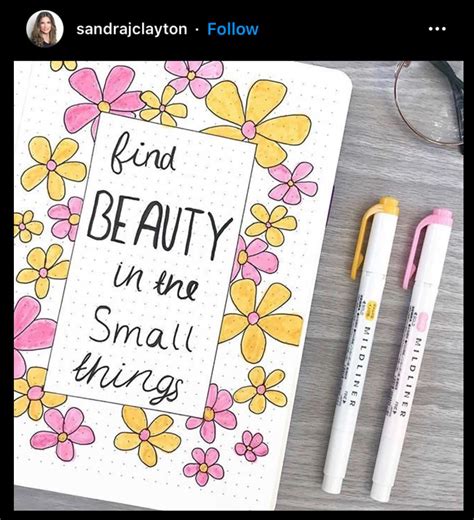Click the handwritten words in the

tap(155, 282)
